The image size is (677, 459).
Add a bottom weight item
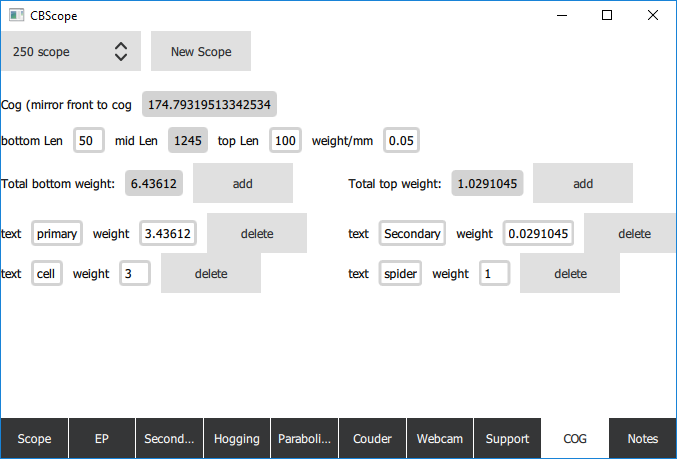(243, 183)
